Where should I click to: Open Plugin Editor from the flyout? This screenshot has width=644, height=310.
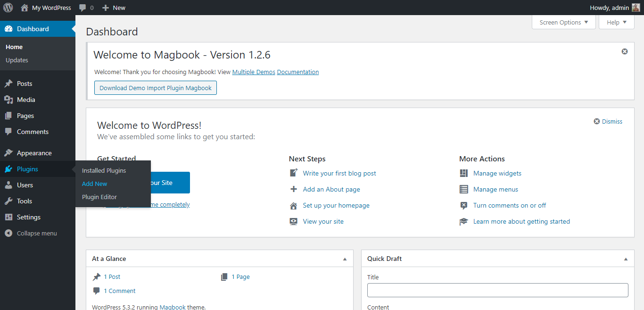[99, 197]
